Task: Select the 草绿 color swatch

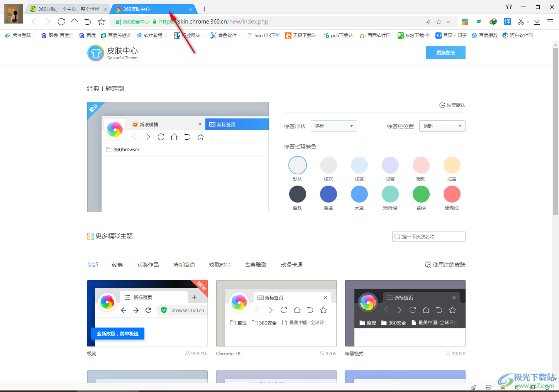Action: (x=421, y=194)
